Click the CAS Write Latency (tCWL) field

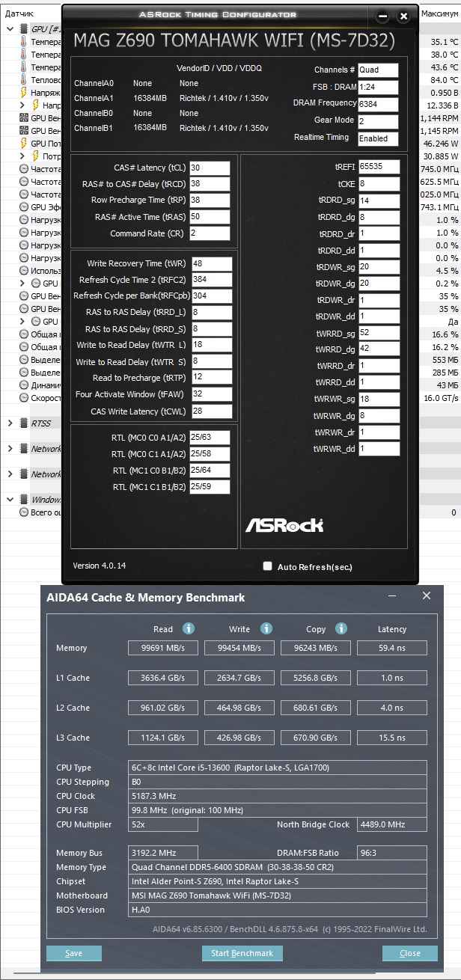click(212, 411)
